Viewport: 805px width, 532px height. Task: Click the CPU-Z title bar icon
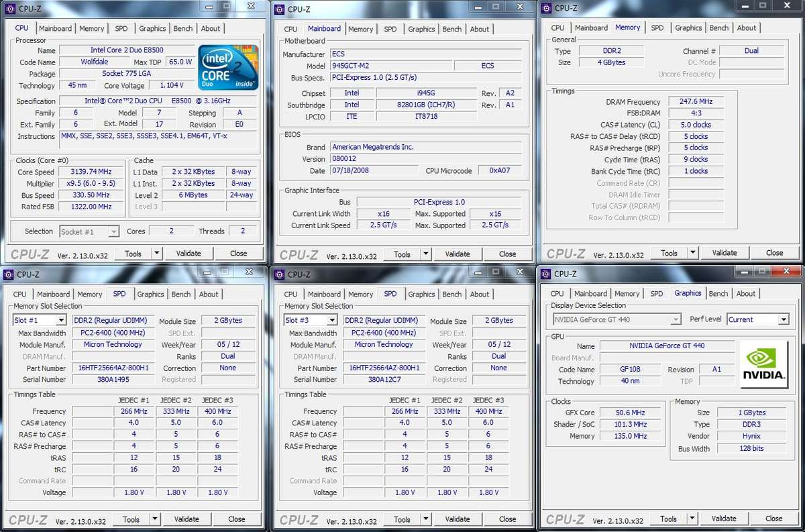point(9,8)
